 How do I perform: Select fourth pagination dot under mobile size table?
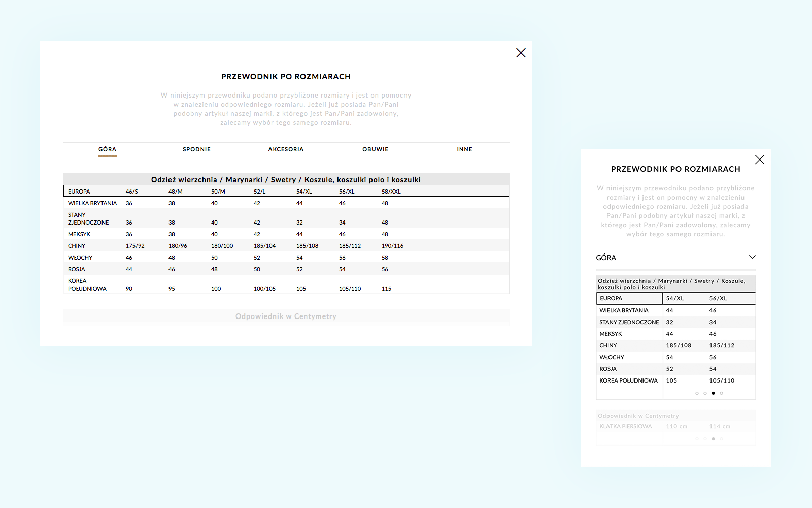click(x=722, y=393)
